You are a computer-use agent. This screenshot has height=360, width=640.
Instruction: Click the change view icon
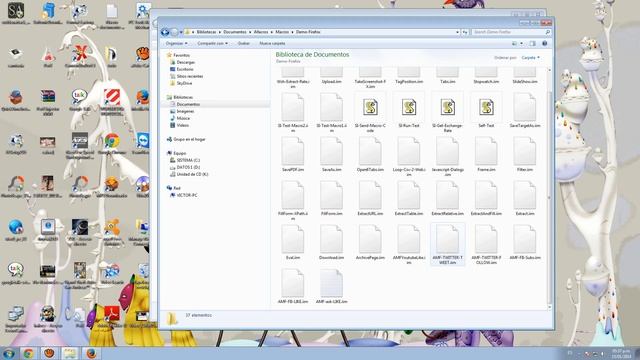pos(515,43)
